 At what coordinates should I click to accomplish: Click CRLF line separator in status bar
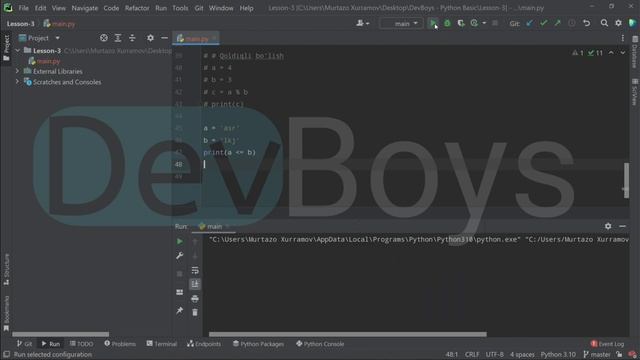point(472,355)
